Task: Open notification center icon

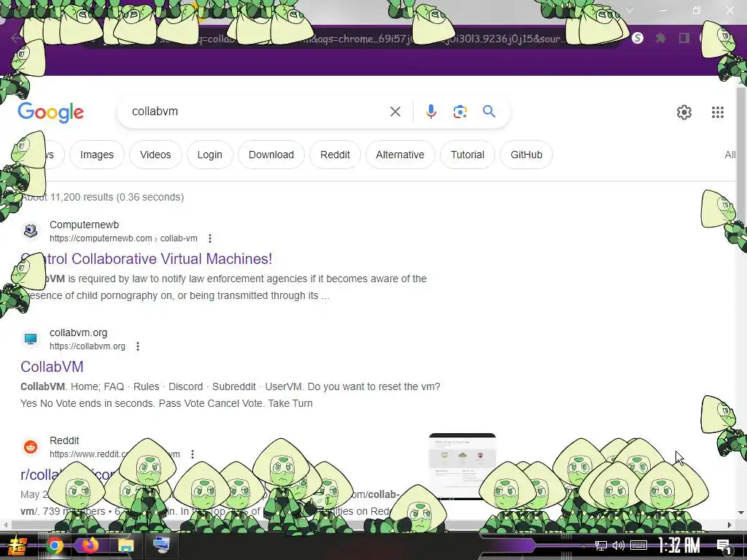Action: tap(724, 546)
